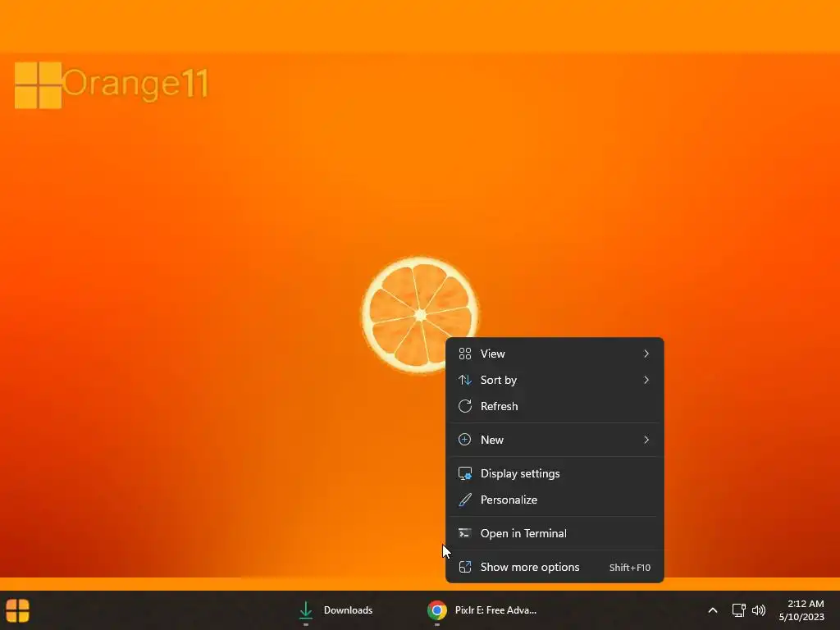Image resolution: width=840 pixels, height=630 pixels.
Task: Expand the View chevron arrow
Action: (x=646, y=354)
